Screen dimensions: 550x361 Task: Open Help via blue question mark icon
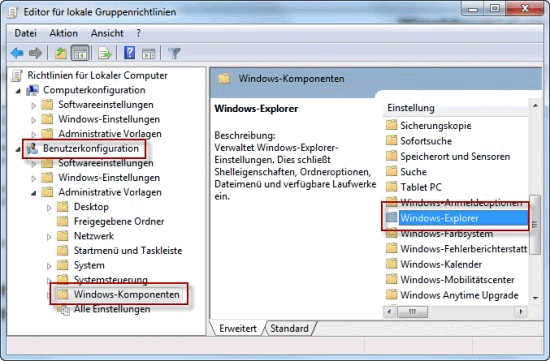pos(129,53)
